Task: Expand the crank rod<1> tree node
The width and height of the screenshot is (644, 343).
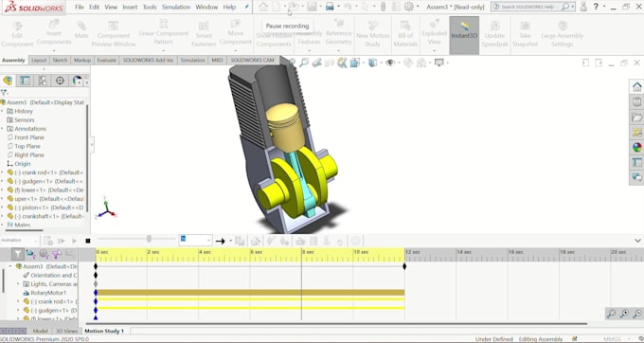Action: pyautogui.click(x=3, y=172)
